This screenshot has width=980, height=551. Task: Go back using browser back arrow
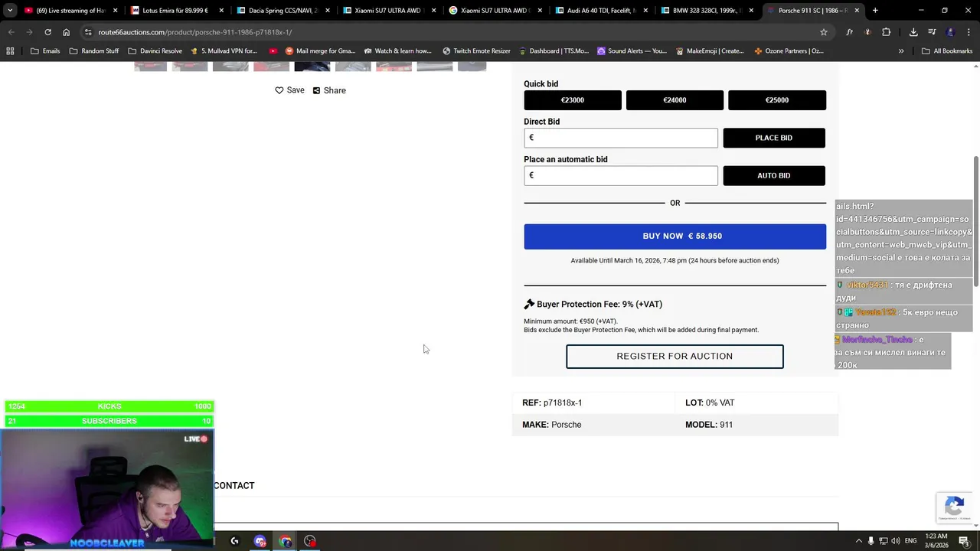pos(11,32)
